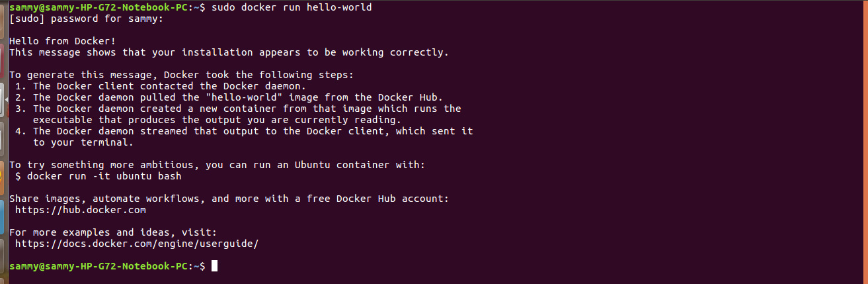Click the blinking cursor block at the prompt

(214, 266)
